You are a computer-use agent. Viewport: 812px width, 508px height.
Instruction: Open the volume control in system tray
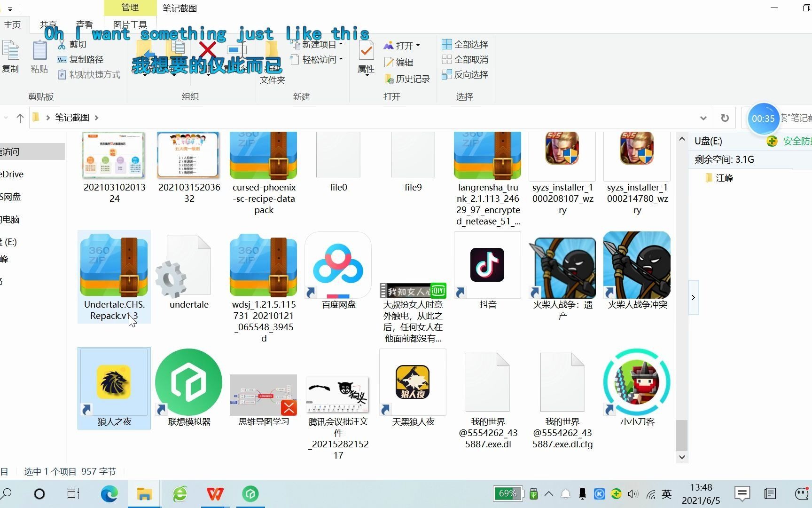tap(633, 494)
